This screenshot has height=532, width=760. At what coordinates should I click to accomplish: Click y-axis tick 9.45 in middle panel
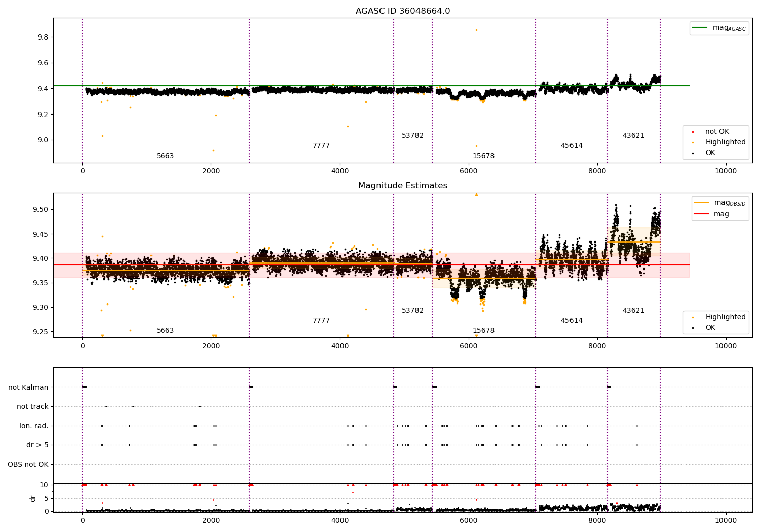click(x=41, y=234)
